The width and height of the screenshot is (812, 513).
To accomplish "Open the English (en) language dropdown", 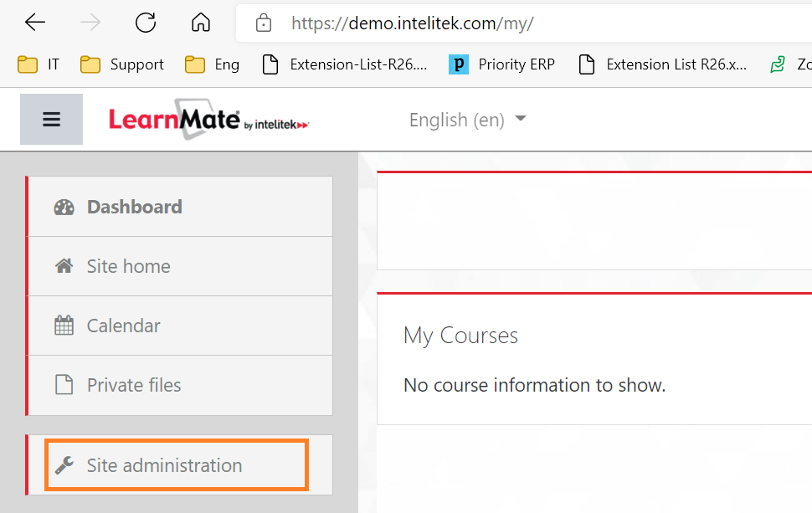I will (x=468, y=120).
